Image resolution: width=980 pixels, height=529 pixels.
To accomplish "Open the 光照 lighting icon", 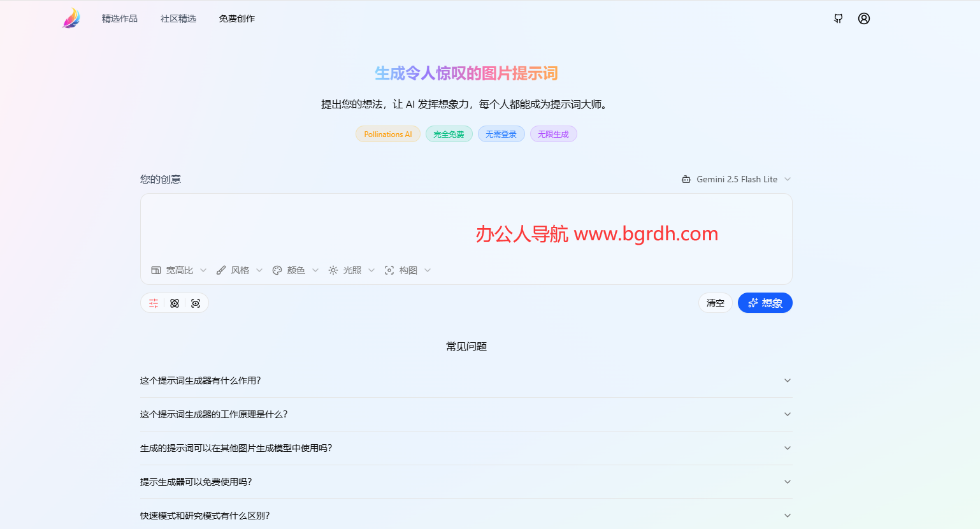I will 333,270.
